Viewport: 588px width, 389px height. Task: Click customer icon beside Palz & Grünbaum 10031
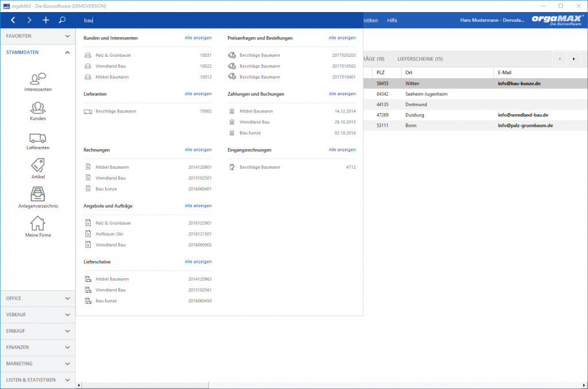pos(88,55)
